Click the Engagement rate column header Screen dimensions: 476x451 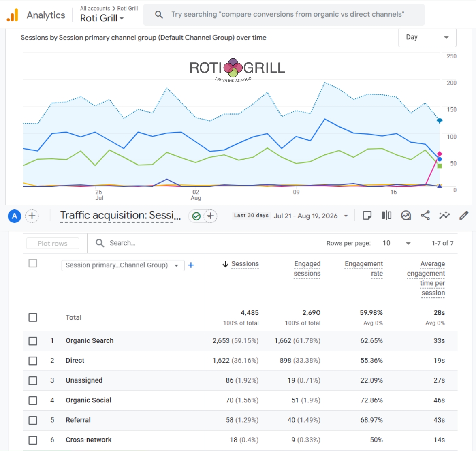(x=364, y=269)
